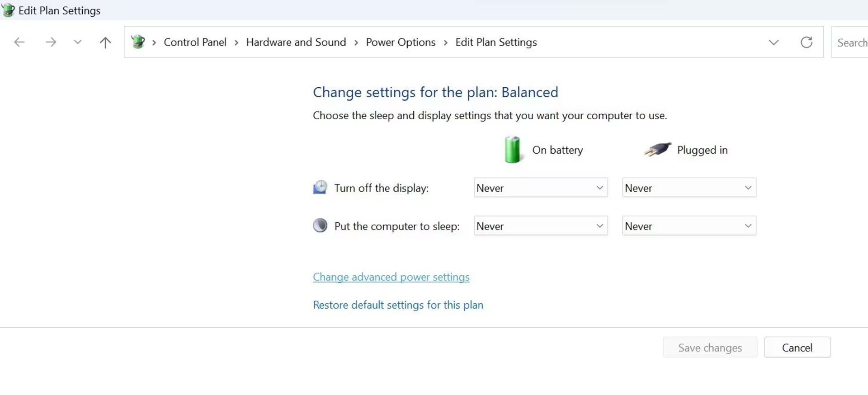Open sleep timeout dropdown for On battery
This screenshot has width=868, height=395.
(540, 226)
